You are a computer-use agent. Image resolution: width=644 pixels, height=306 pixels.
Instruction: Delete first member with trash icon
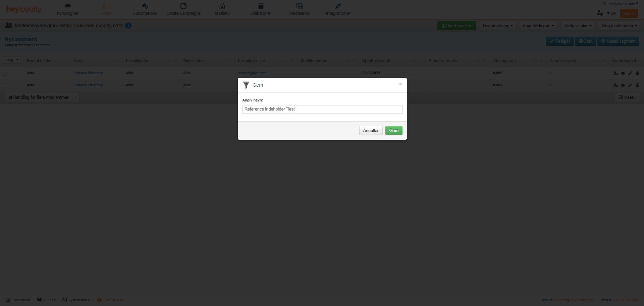(x=637, y=73)
